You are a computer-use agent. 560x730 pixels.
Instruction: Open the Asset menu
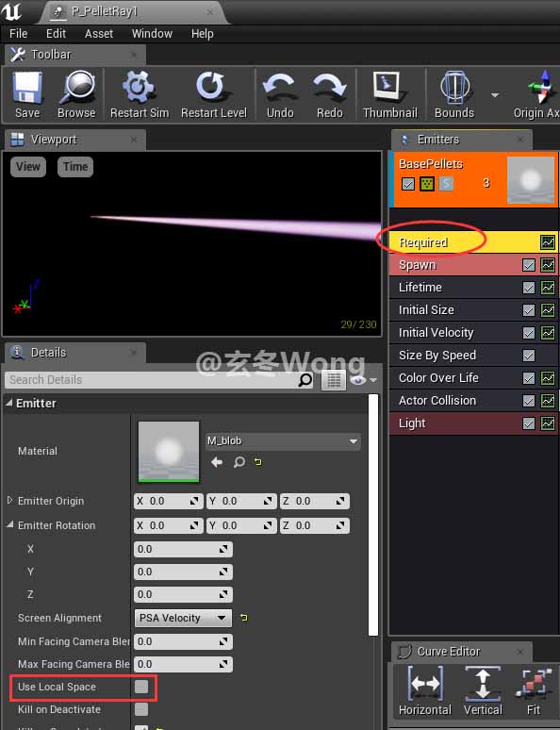(x=99, y=34)
